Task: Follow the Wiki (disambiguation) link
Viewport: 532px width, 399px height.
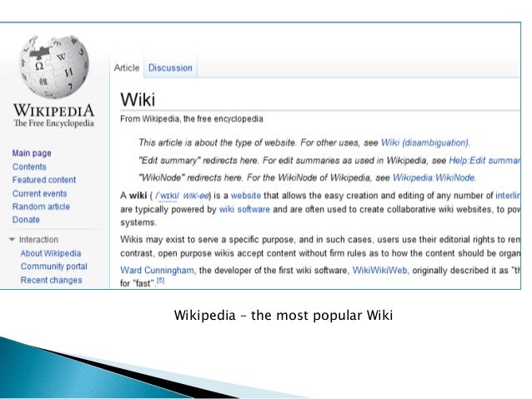Action: point(425,142)
